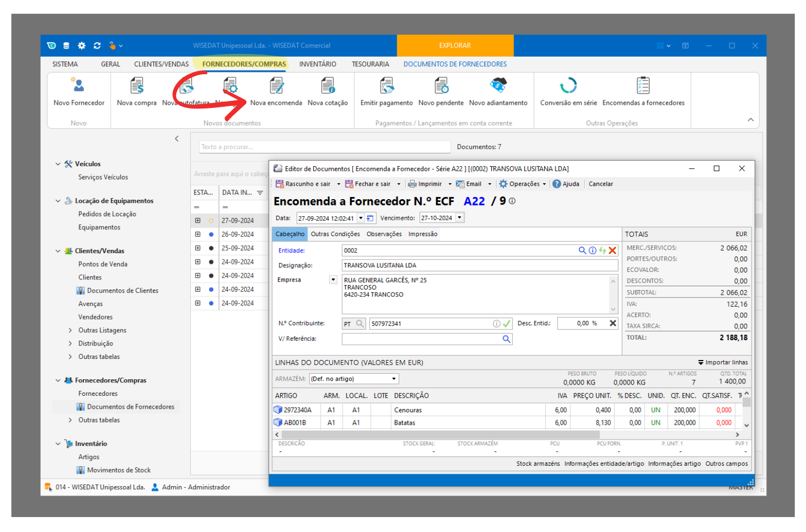
Task: Switch to the INVENTÁRIO ribbon tab
Action: coord(317,64)
